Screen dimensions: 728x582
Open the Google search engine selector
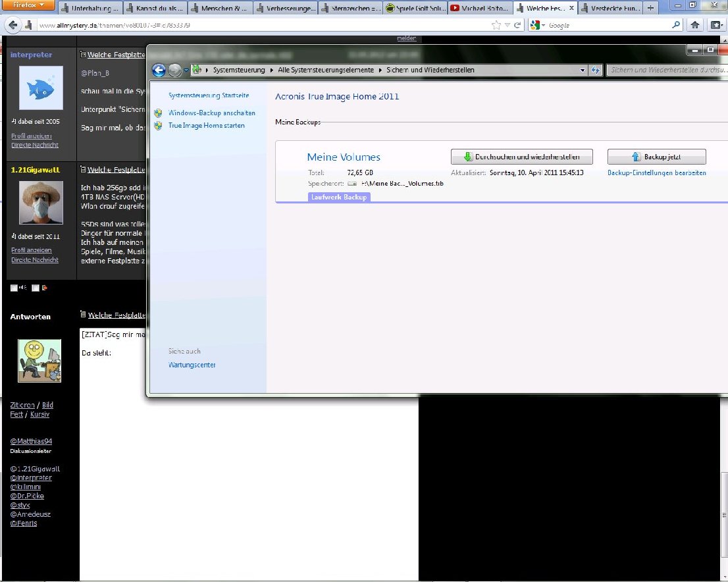(x=538, y=25)
